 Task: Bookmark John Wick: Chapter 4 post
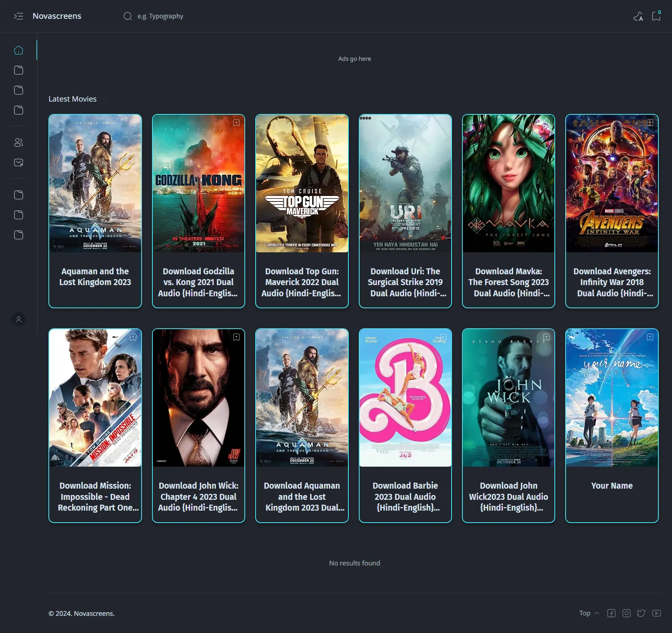236,337
